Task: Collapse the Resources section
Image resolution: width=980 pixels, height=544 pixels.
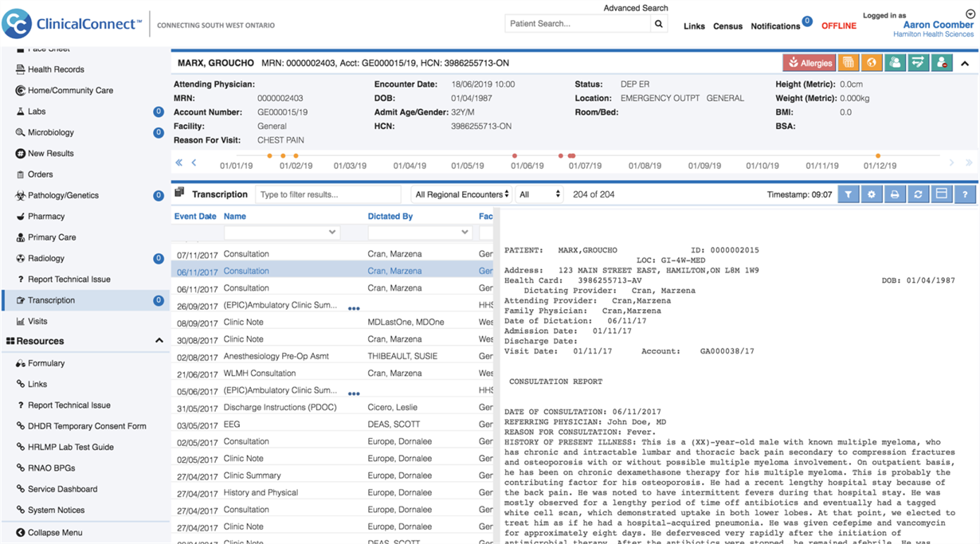Action: click(x=159, y=341)
